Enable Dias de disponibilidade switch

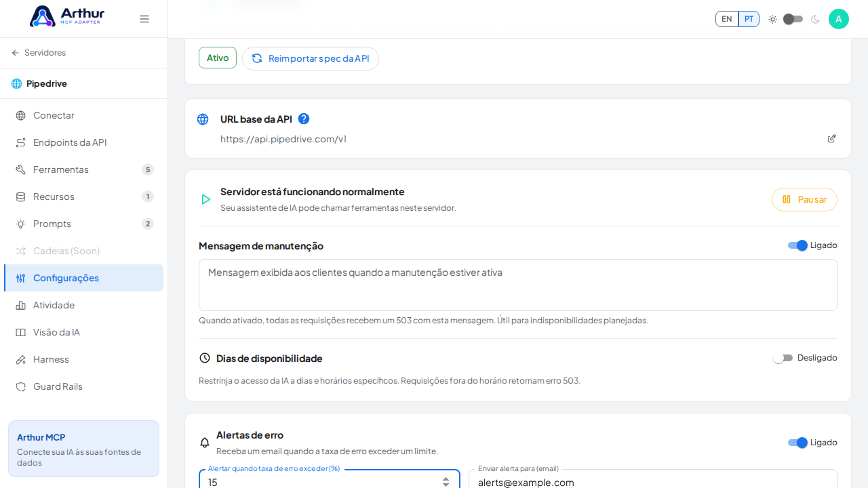(x=783, y=358)
